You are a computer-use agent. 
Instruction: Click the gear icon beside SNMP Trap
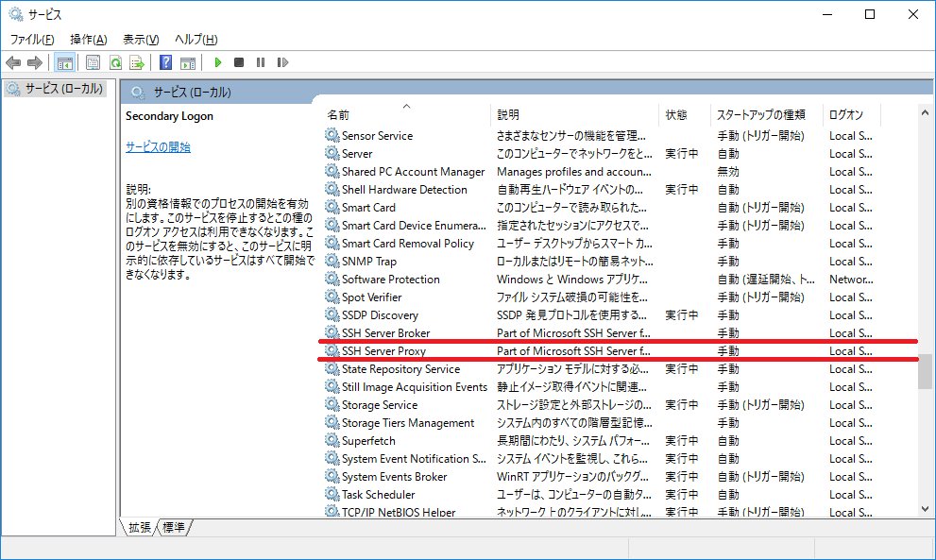point(332,261)
